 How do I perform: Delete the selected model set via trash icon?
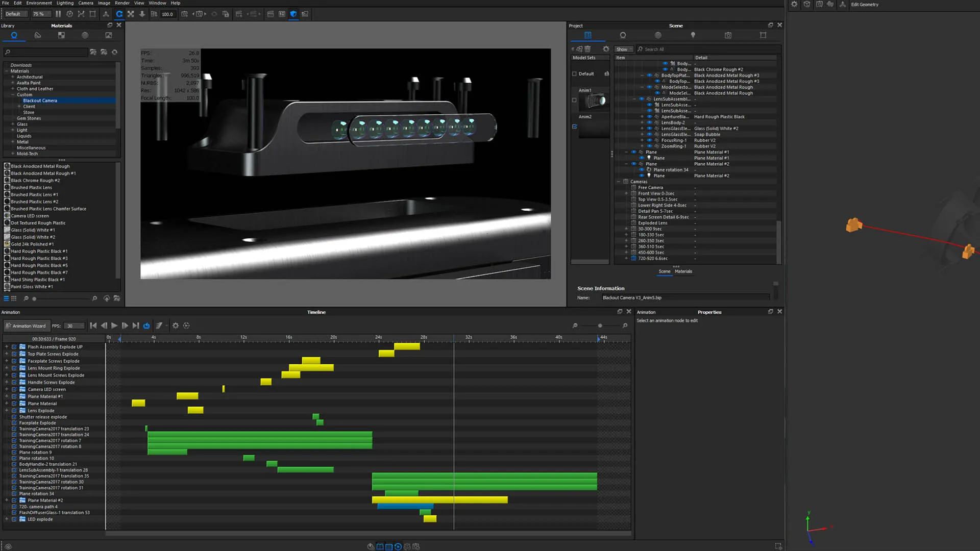pyautogui.click(x=587, y=49)
